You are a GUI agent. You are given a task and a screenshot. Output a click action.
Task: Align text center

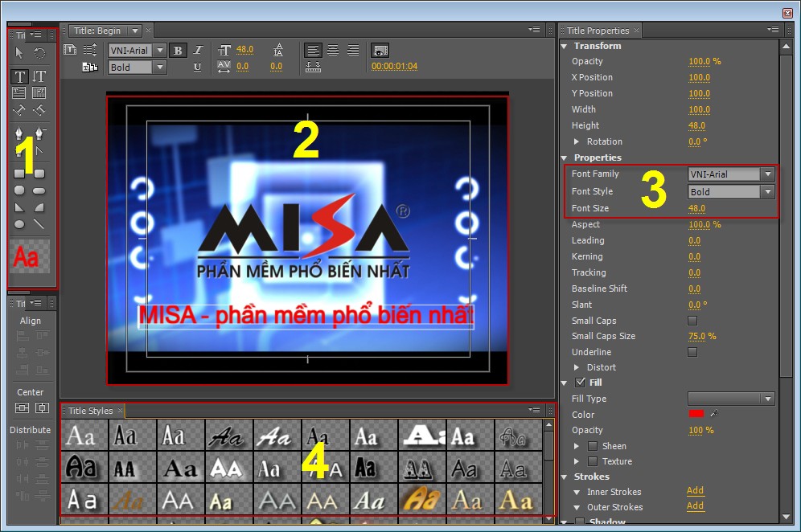(333, 50)
